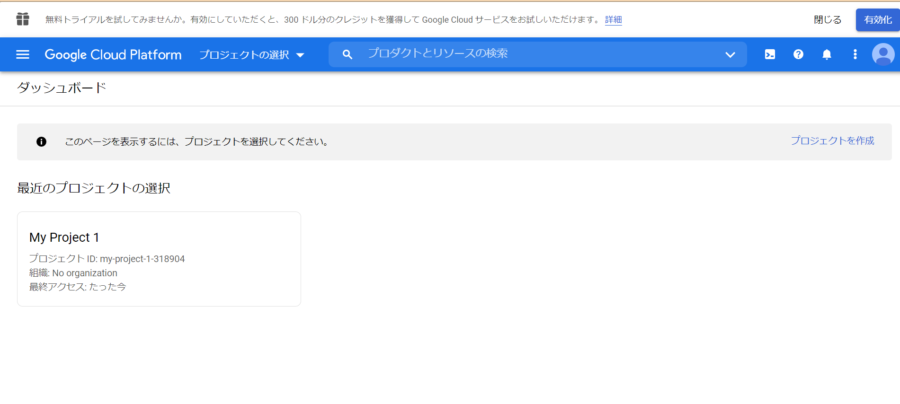Click the search magnifier icon
This screenshot has width=900, height=404.
347,55
